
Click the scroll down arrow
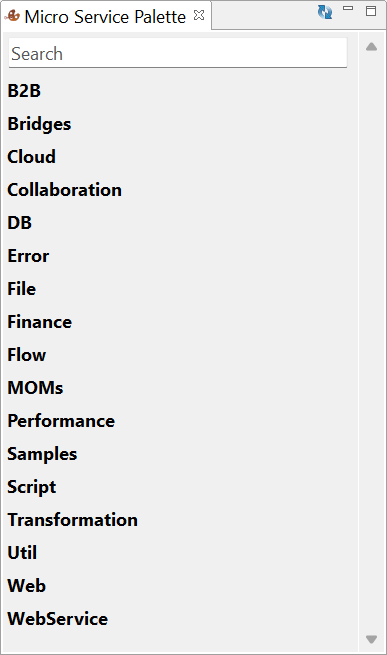coord(371,639)
